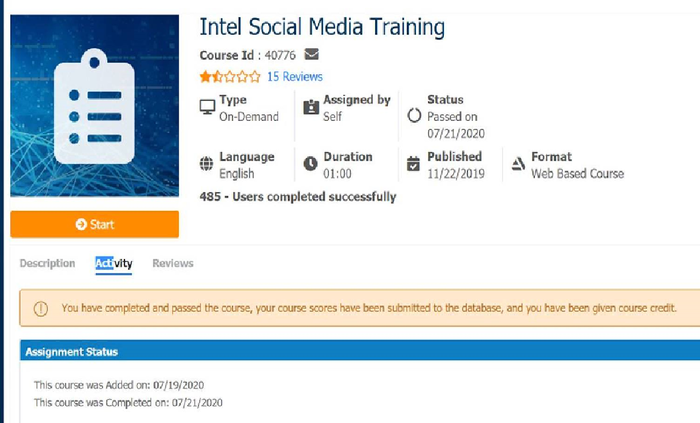Open the 15 Reviews link
The height and width of the screenshot is (423, 700).
294,76
